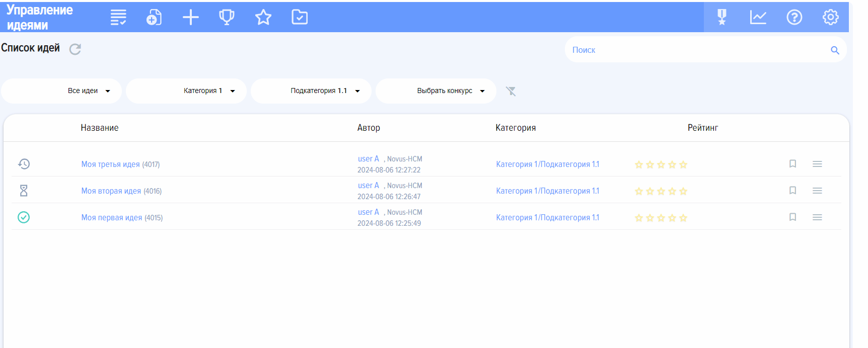Toggle bookmark for Моя первая идея

(x=792, y=217)
